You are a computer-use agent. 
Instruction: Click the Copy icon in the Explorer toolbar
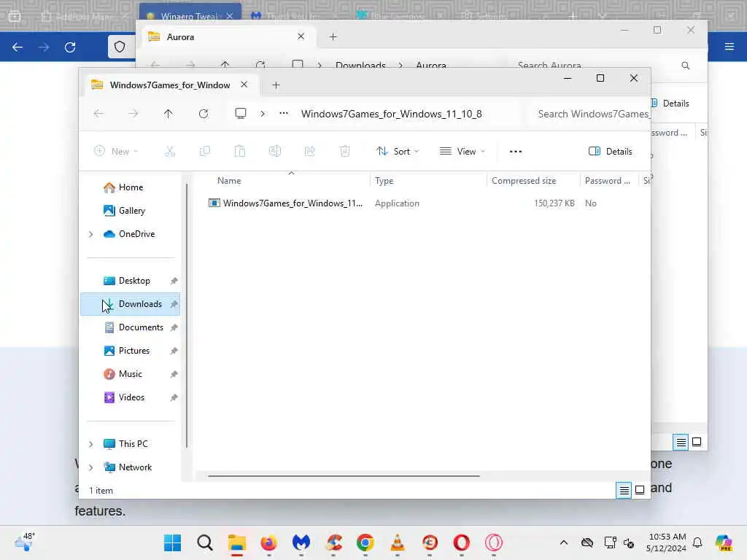[x=205, y=152]
